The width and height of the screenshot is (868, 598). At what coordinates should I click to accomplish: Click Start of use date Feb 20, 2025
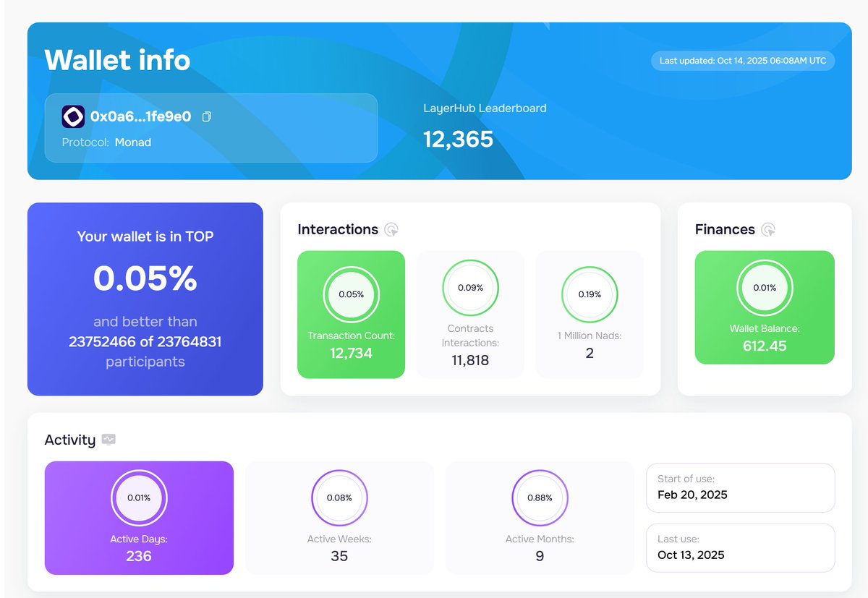692,495
